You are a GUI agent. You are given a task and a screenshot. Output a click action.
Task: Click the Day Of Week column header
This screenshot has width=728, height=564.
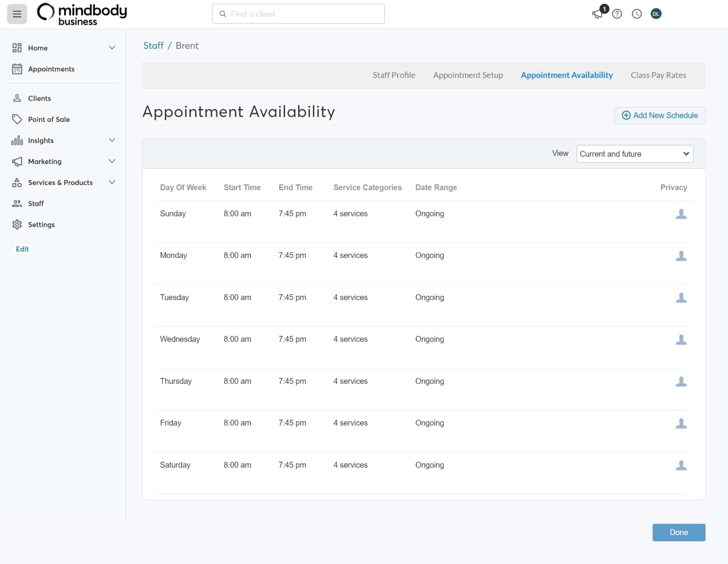click(183, 187)
